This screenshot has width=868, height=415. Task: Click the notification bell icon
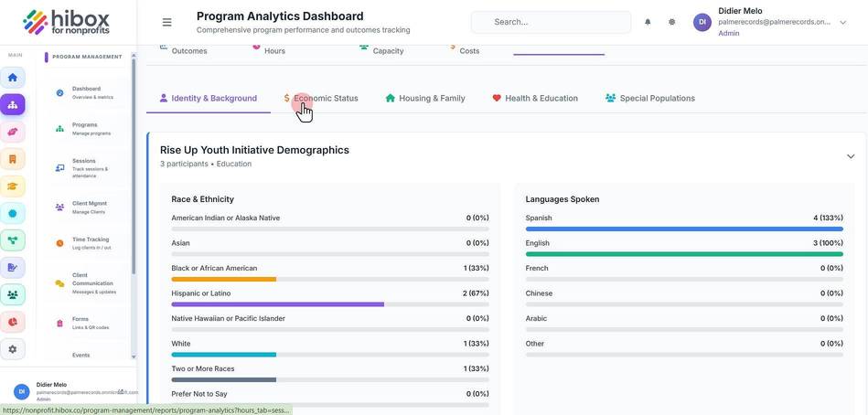(x=648, y=22)
